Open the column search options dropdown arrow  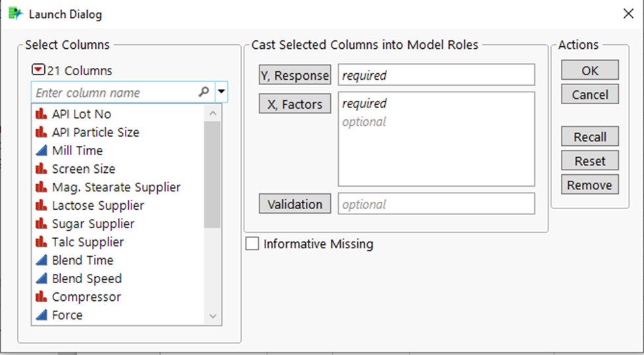click(x=221, y=92)
